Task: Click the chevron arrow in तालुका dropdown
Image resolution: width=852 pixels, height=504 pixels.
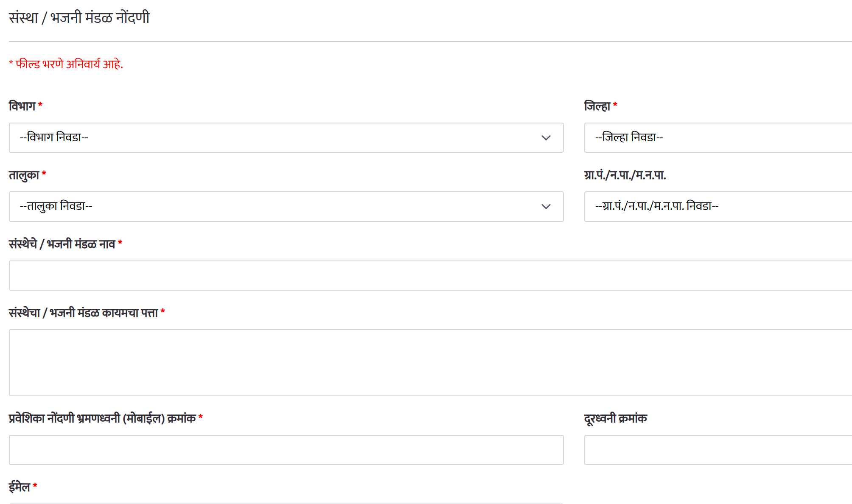Action: pos(546,207)
